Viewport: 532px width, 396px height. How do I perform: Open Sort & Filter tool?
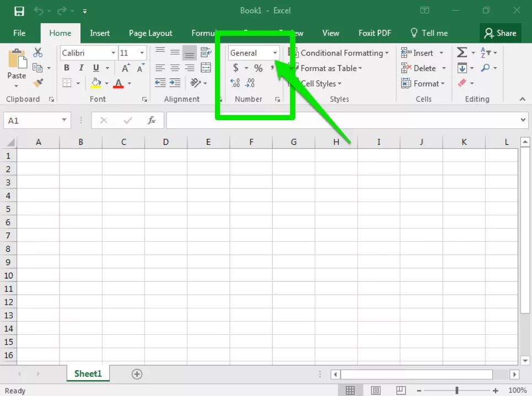coord(485,52)
